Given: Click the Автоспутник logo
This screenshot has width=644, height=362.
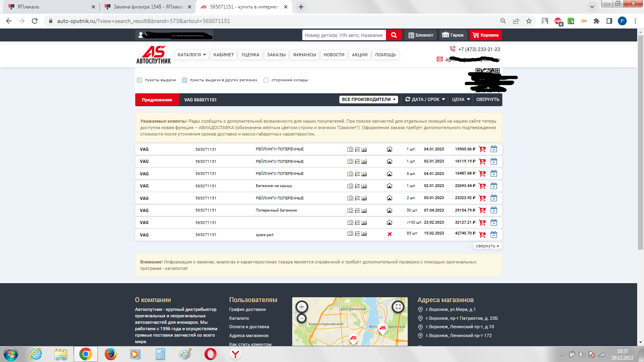Looking at the screenshot, I should point(153,55).
